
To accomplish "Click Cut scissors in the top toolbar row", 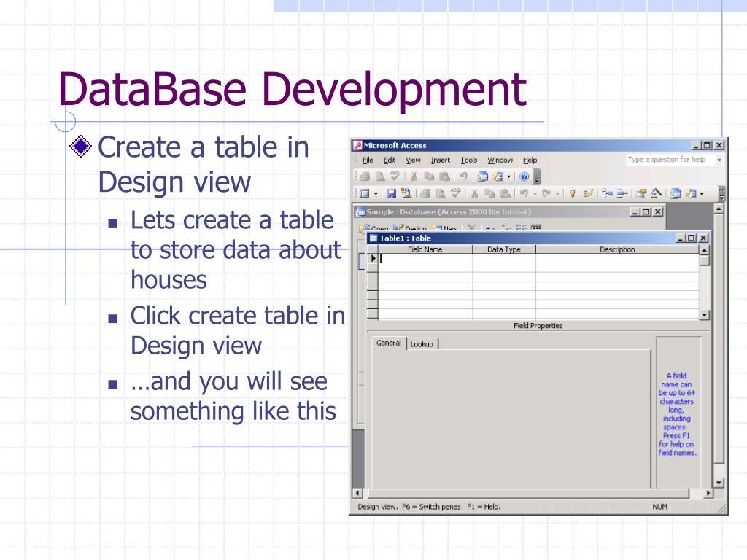I will (414, 176).
